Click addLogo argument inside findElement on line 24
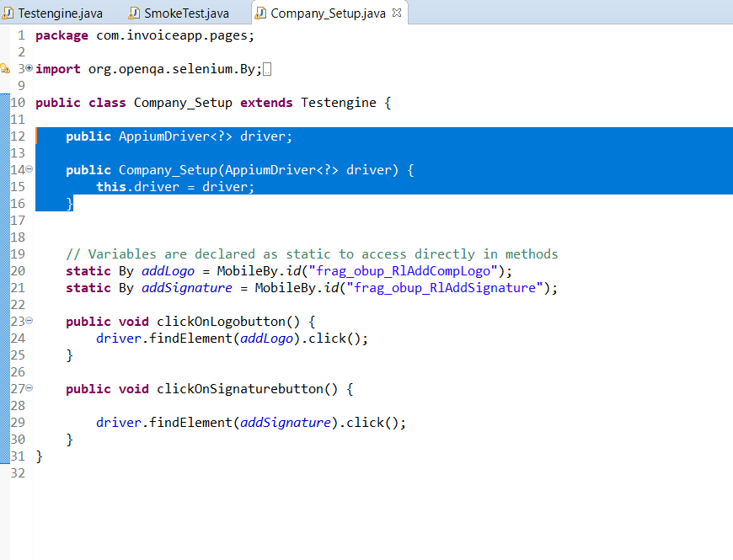This screenshot has height=560, width=733. click(x=266, y=339)
